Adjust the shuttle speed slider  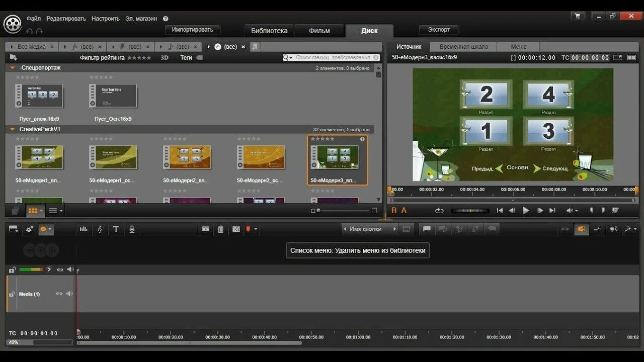coord(470,211)
